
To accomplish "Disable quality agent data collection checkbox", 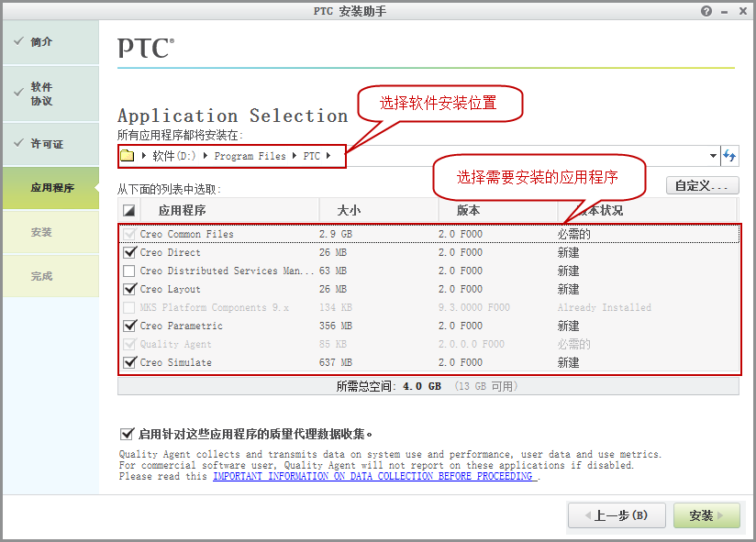I will (x=127, y=434).
